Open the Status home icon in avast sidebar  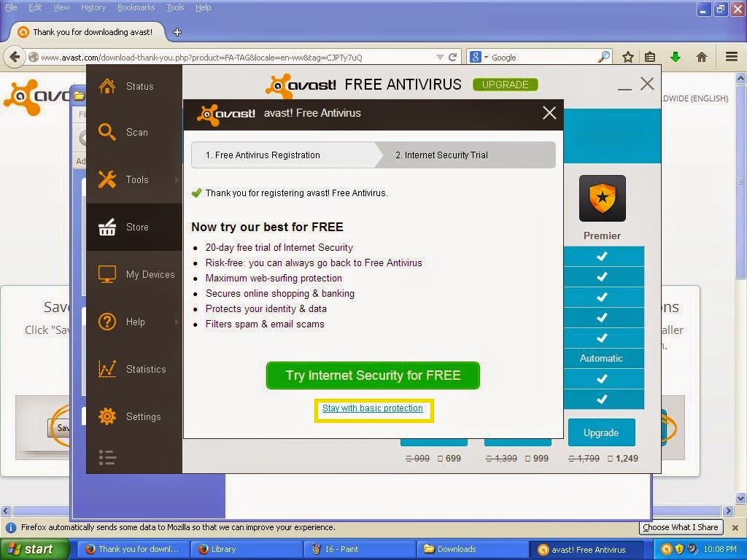[107, 86]
